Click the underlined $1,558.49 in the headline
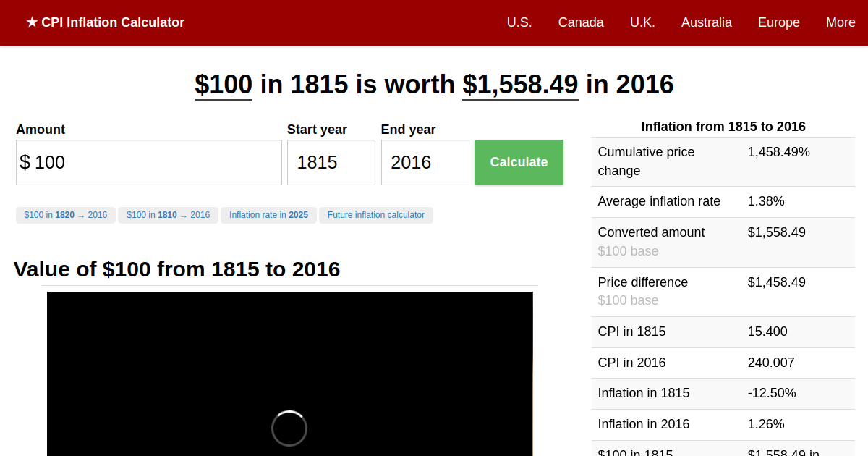Viewport: 868px width, 456px height. pyautogui.click(x=520, y=85)
